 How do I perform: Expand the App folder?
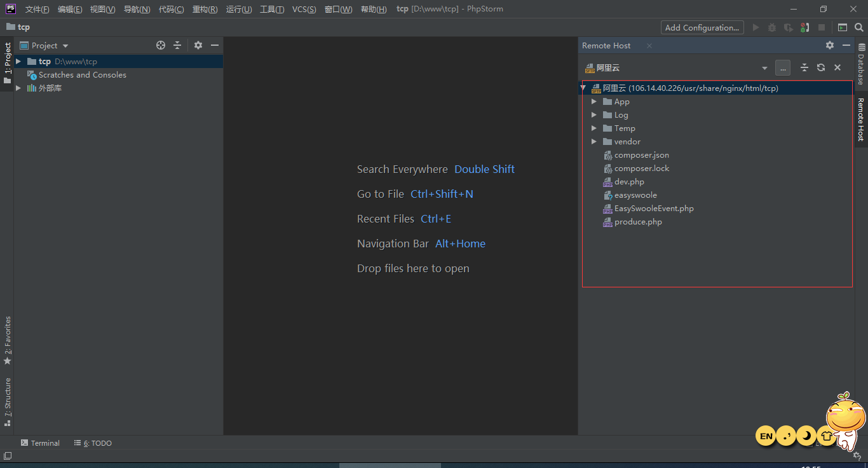594,101
